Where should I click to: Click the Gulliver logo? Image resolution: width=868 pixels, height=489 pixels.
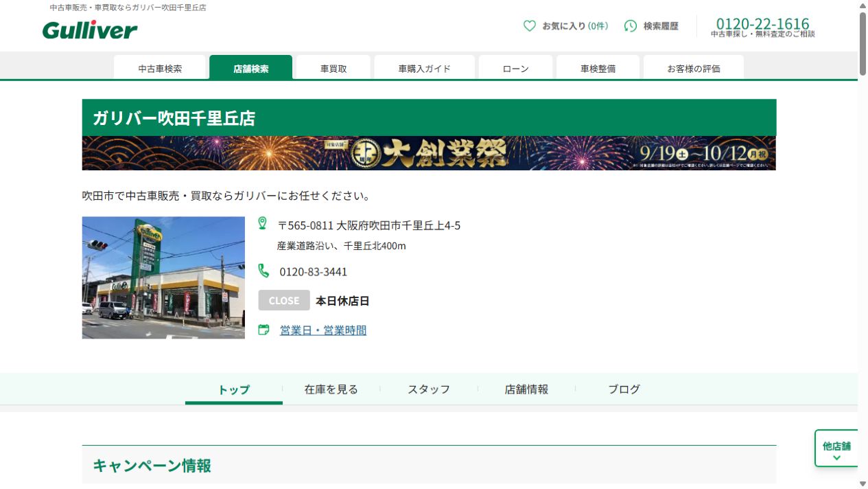pyautogui.click(x=90, y=30)
